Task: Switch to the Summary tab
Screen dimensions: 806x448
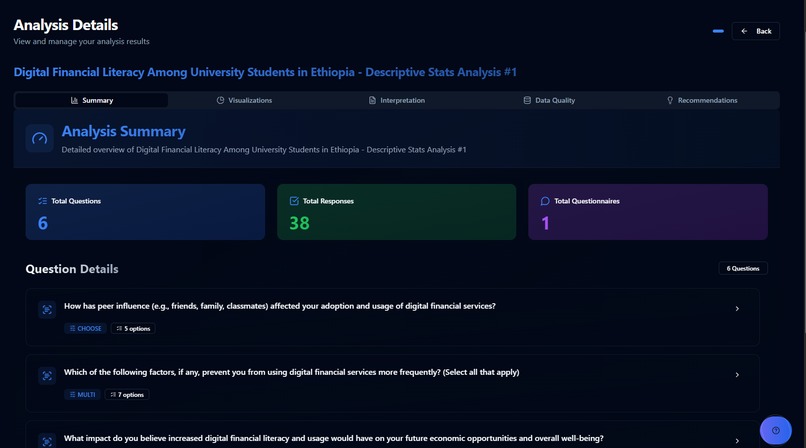Action: 91,100
